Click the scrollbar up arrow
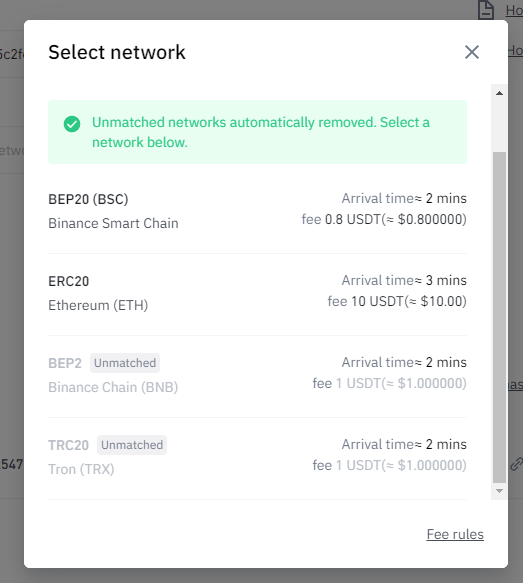 499,93
